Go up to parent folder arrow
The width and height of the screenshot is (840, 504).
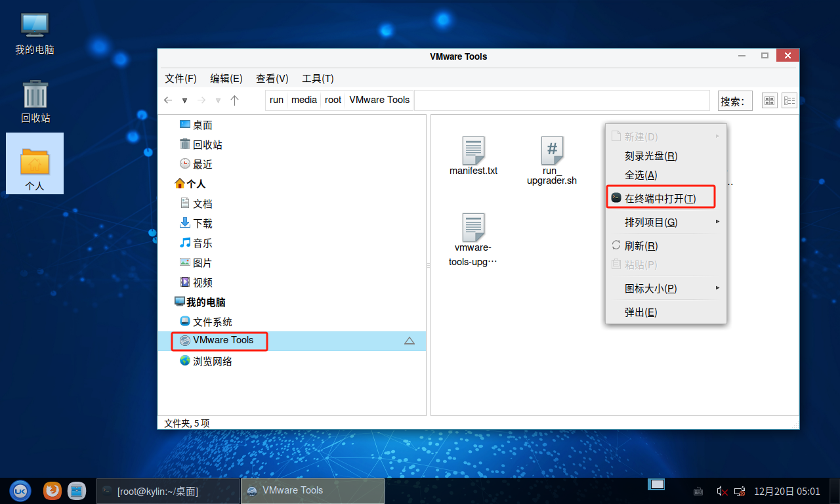pyautogui.click(x=235, y=100)
